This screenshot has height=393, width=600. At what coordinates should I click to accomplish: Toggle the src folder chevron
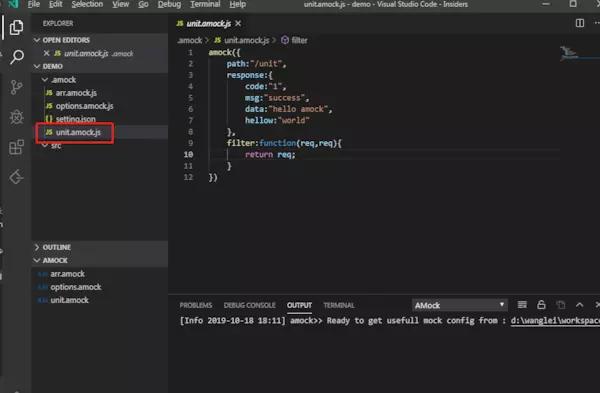[x=45, y=145]
